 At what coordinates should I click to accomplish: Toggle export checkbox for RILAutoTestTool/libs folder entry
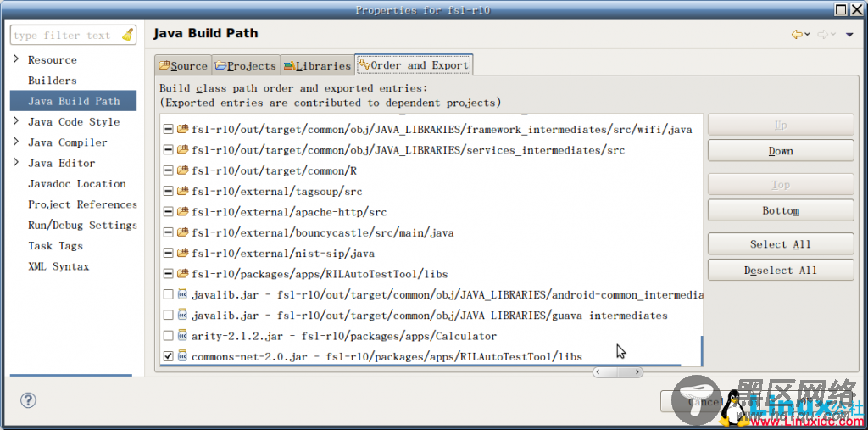169,274
